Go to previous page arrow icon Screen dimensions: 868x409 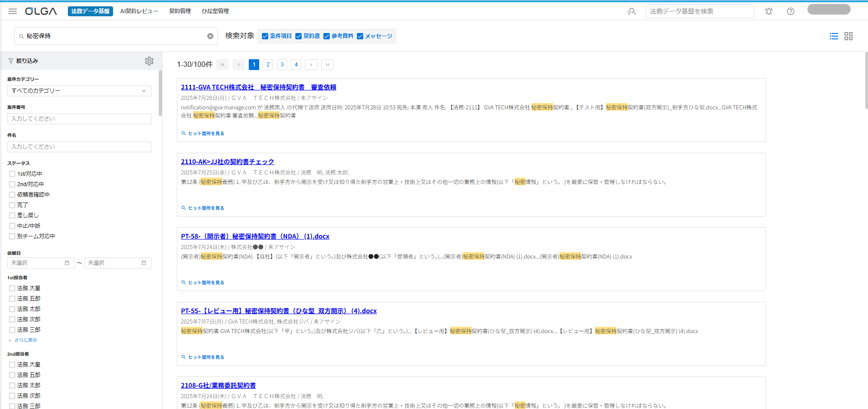coord(239,65)
